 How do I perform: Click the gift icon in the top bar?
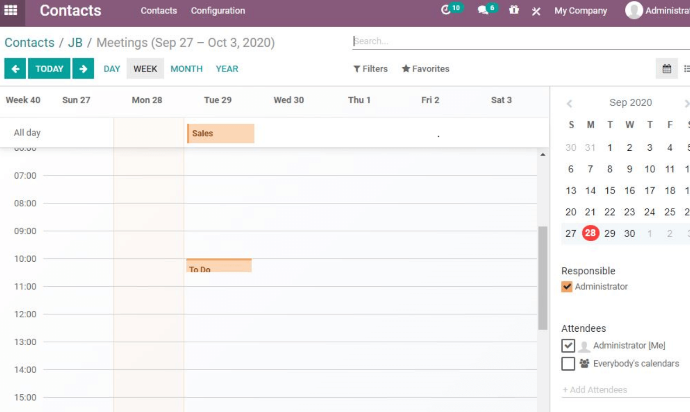(514, 10)
